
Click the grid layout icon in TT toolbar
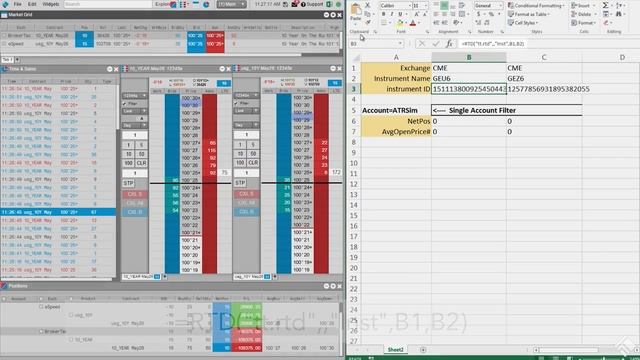click(x=183, y=4)
